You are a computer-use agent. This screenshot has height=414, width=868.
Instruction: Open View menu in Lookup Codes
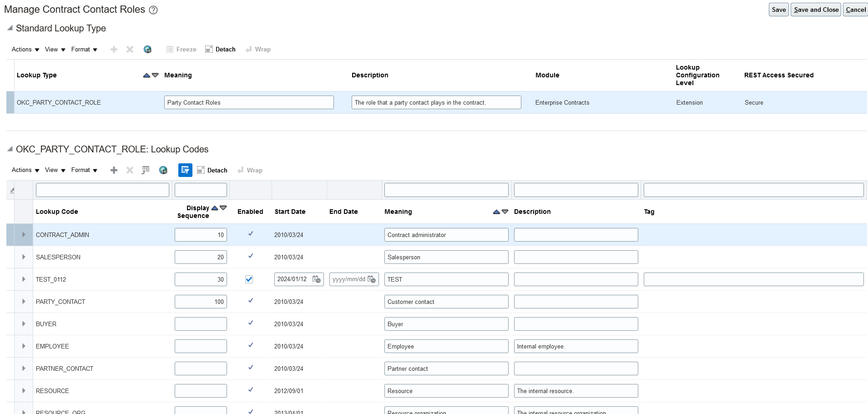coord(55,170)
